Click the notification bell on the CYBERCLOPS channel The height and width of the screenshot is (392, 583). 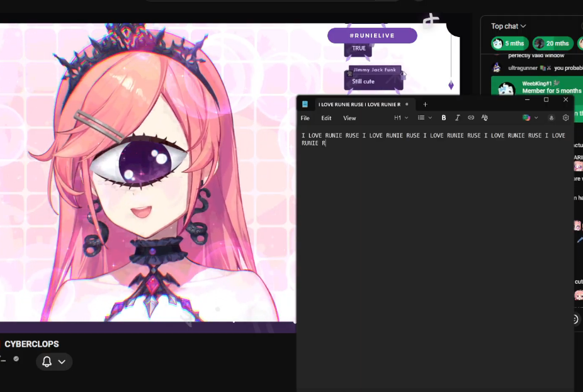pos(47,362)
